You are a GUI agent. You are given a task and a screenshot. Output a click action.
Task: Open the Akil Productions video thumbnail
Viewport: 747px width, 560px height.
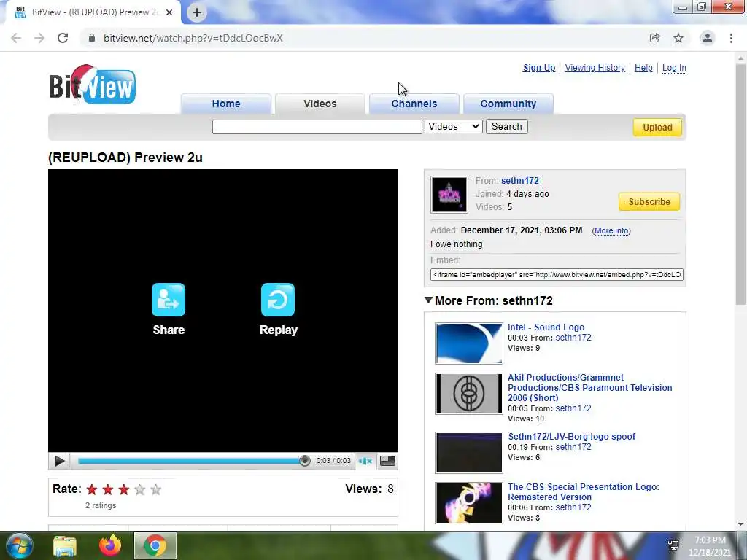(469, 394)
